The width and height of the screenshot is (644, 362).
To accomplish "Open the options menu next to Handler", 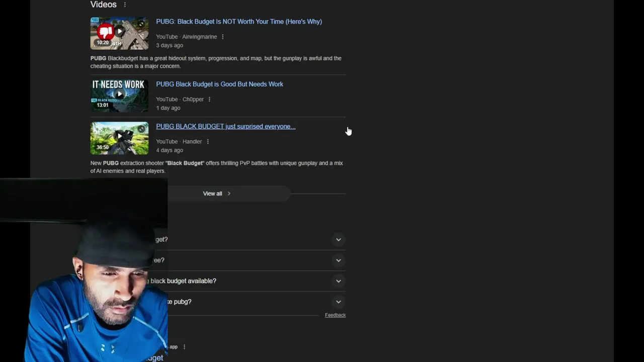I will pos(207,142).
